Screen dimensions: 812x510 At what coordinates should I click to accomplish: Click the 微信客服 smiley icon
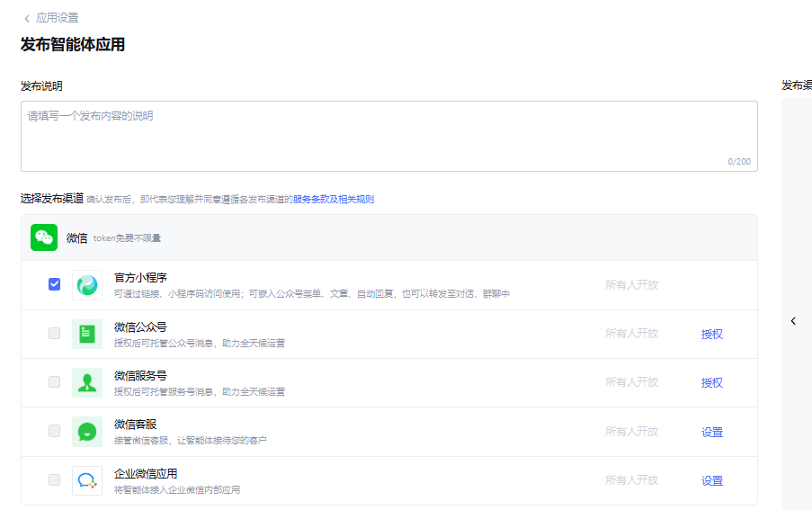87,432
